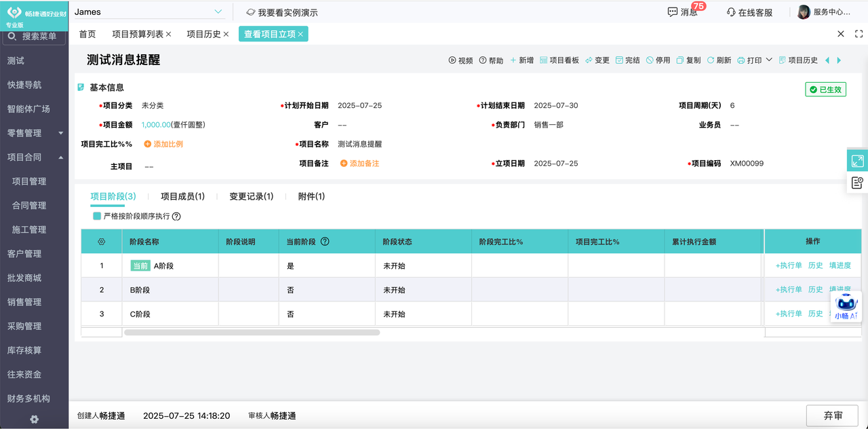The height and width of the screenshot is (429, 868).
Task: Close the 项目历史 tab
Action: (x=226, y=34)
